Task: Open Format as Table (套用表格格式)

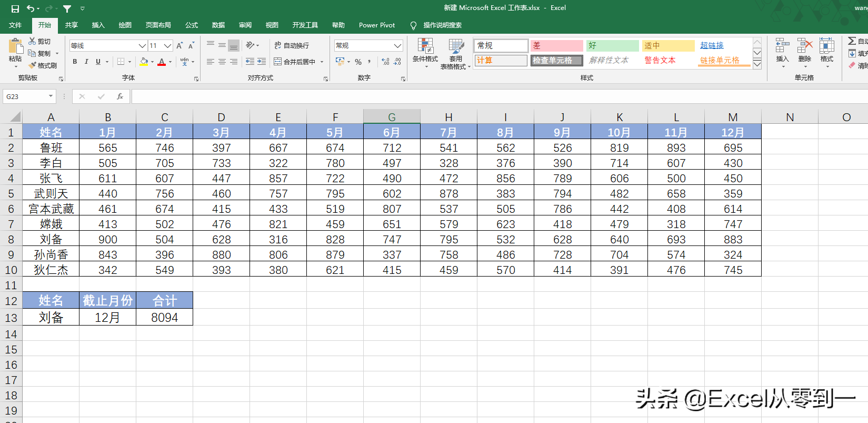Action: pyautogui.click(x=455, y=54)
